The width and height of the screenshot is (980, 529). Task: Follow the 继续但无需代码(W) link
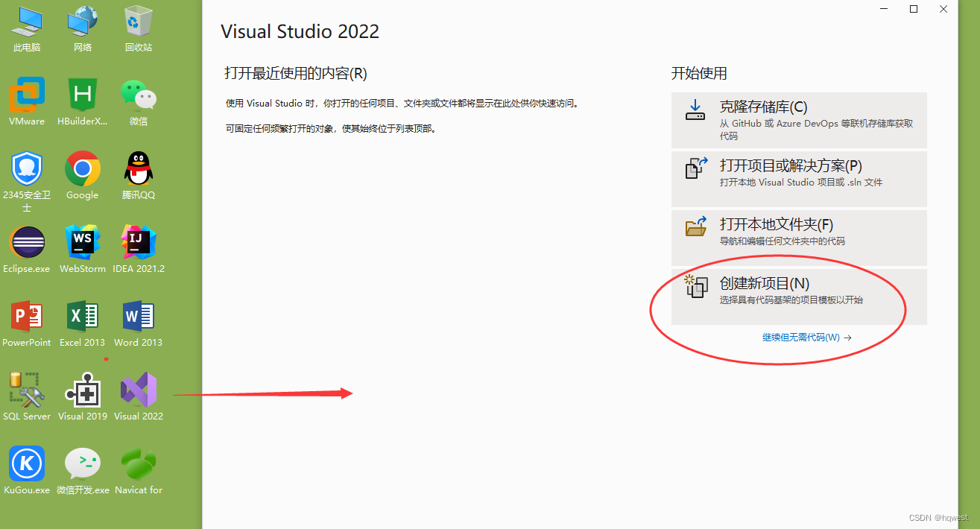pyautogui.click(x=806, y=338)
